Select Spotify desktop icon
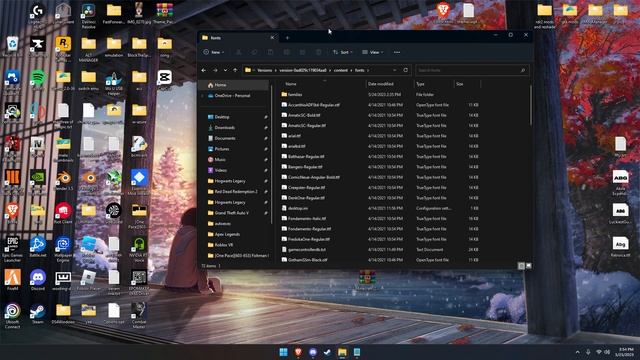Screen dimensions: 640x360 pyautogui.click(x=38, y=80)
